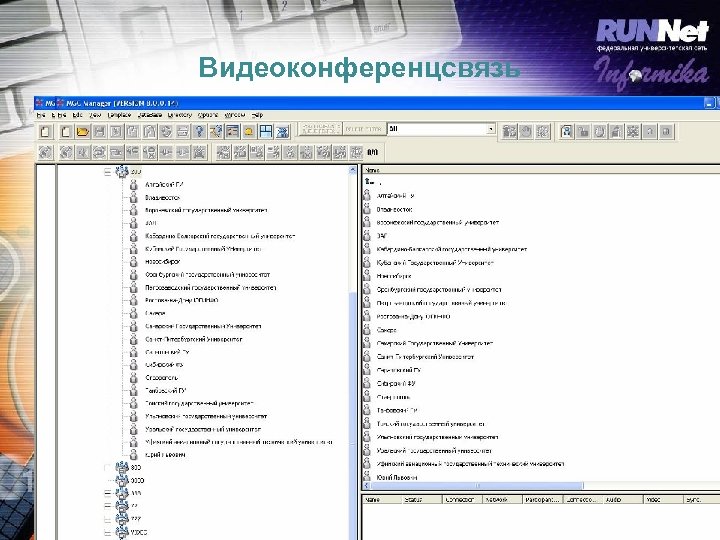Select Санкт-Петербургский Университет in left tree
Screen dimensions: 720x540
coord(194,339)
